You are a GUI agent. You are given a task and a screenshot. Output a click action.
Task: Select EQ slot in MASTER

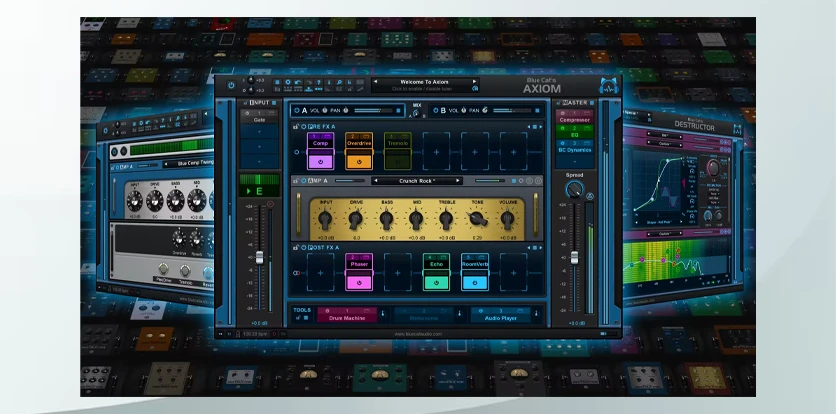coord(575,131)
